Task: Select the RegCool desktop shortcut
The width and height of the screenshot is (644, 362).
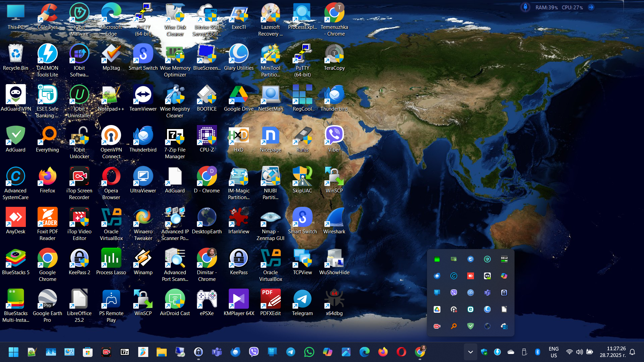Action: tap(302, 99)
